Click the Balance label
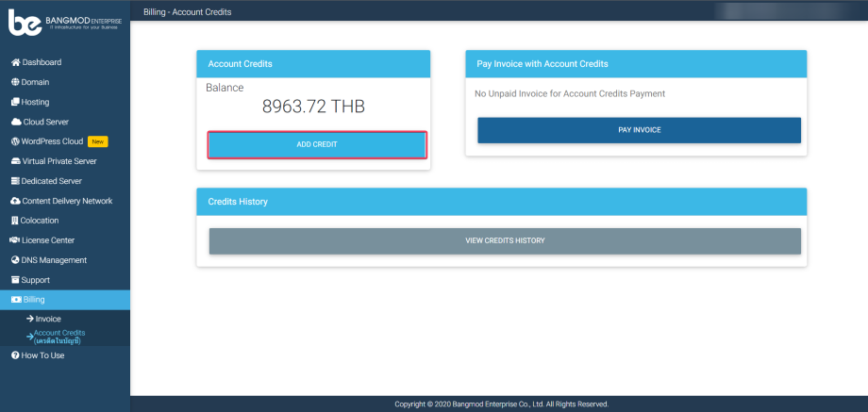 point(225,88)
